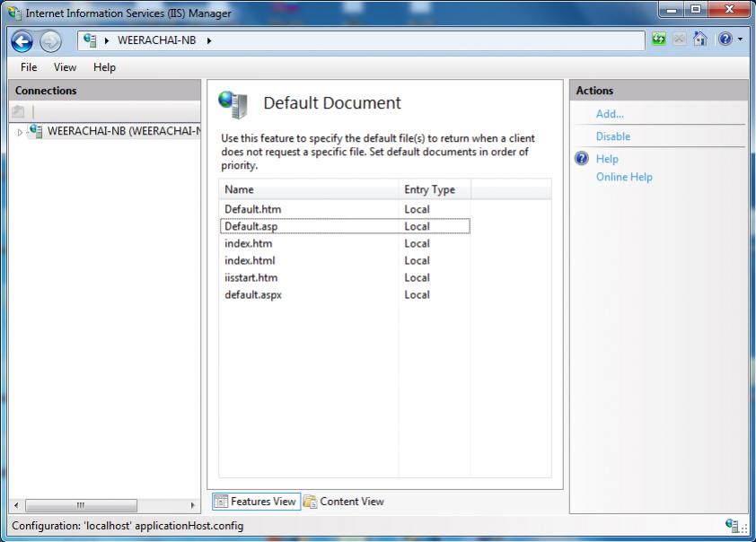Click the greyed Forward navigation arrow

coord(50,42)
